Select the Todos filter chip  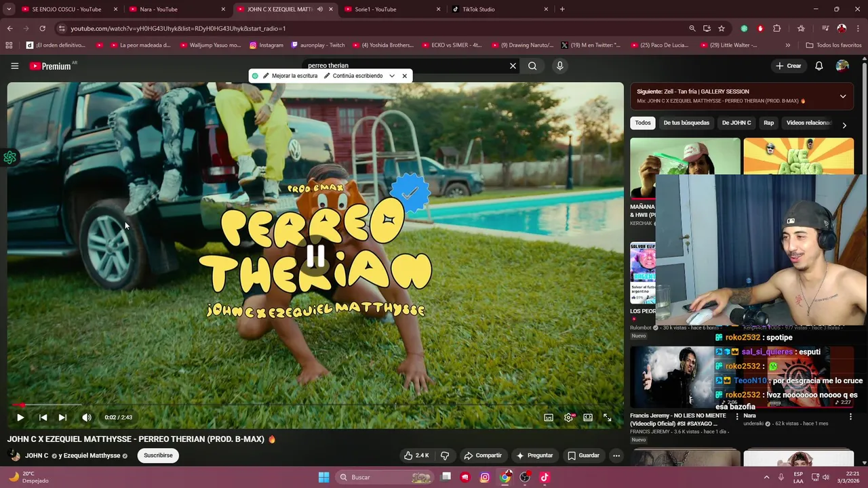point(643,123)
